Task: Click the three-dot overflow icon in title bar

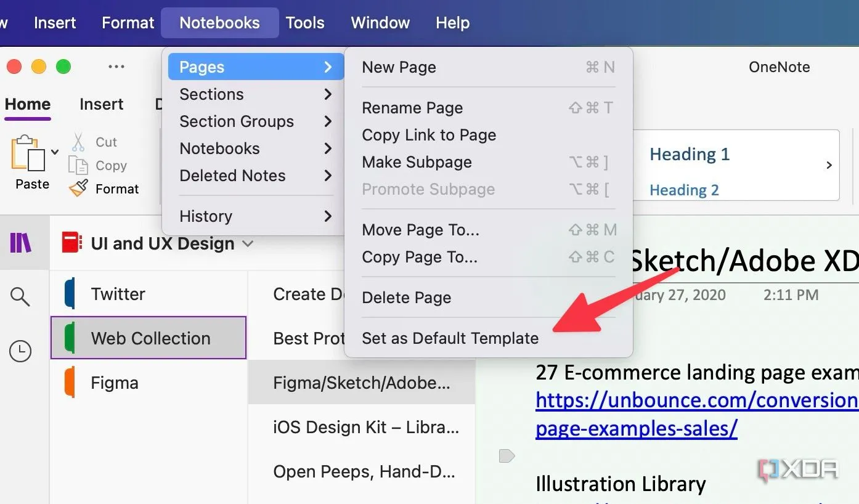Action: click(x=116, y=67)
